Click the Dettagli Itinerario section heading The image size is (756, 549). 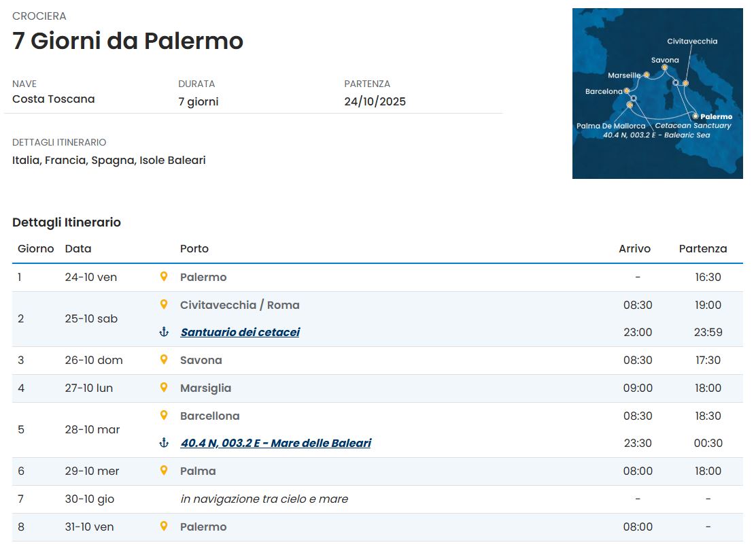(67, 222)
